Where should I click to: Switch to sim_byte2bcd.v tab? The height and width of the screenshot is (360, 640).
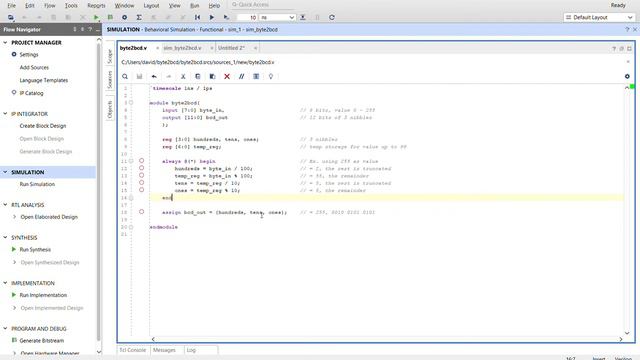point(182,48)
